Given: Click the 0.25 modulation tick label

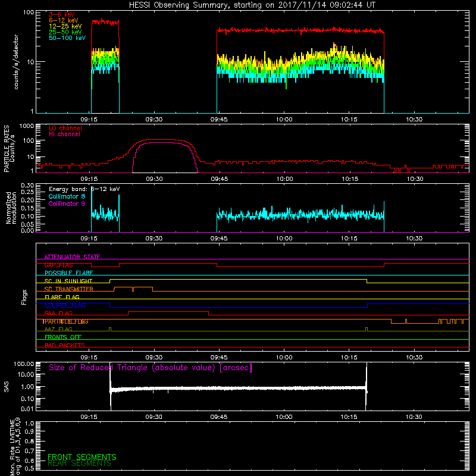Looking at the screenshot, I should [x=27, y=192].
